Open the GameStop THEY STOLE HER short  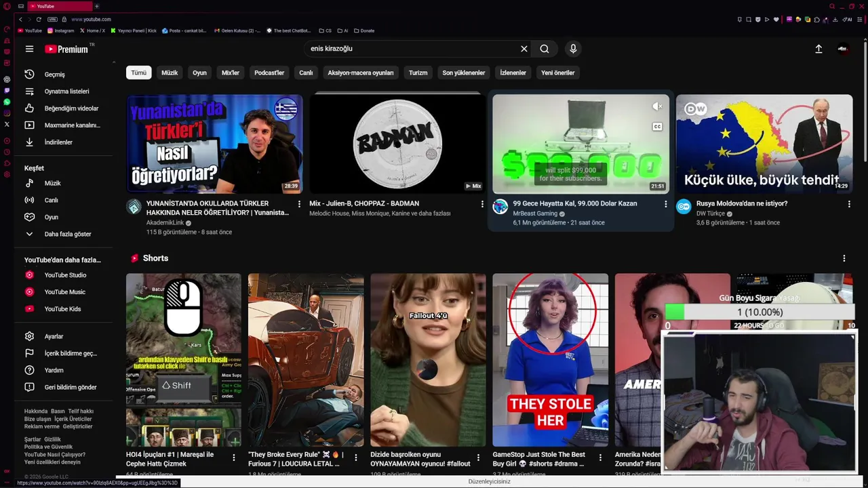(x=550, y=360)
